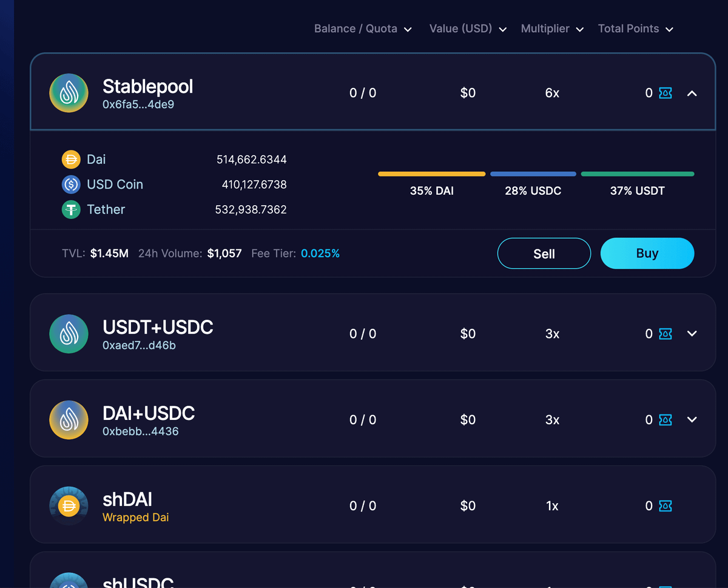Click the shDAI points ticket icon
Viewport: 728px width, 588px height.
pos(666,506)
